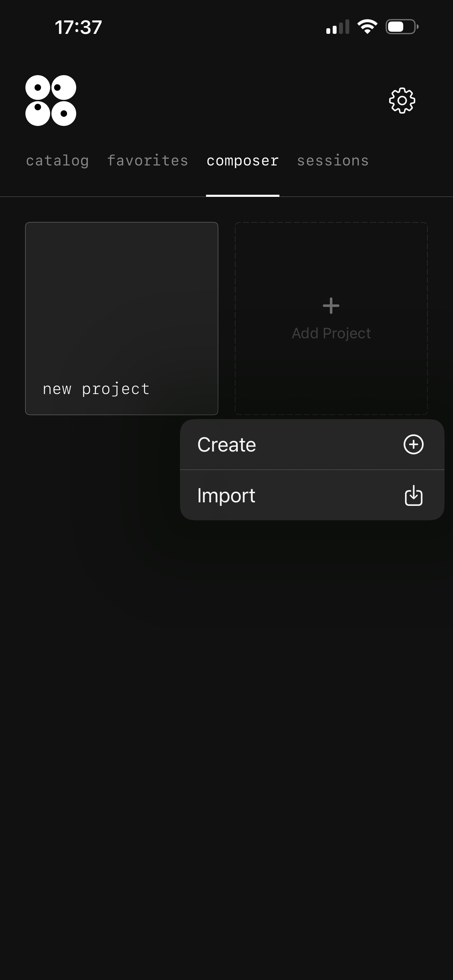Tap the download arrow icon beside Import
The height and width of the screenshot is (980, 453).
tap(413, 495)
